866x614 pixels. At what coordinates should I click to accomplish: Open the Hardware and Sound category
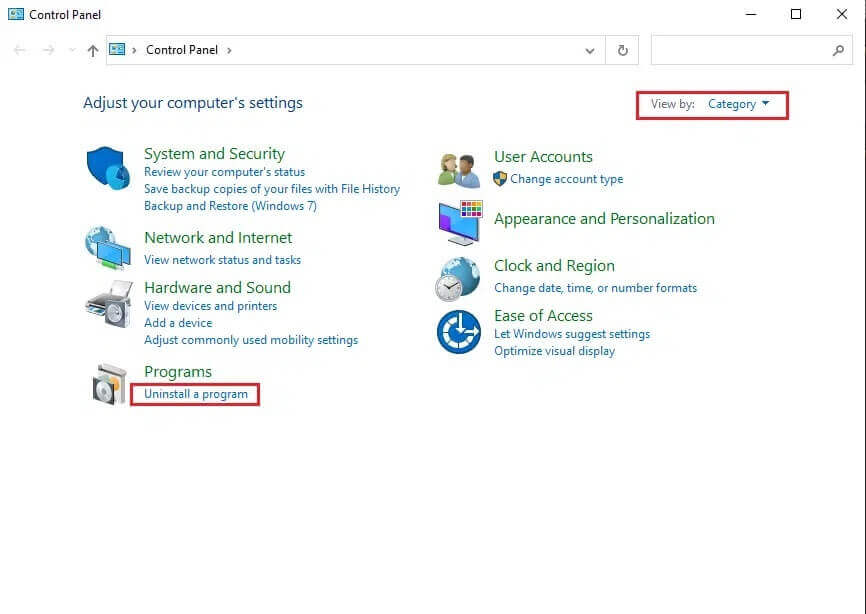click(217, 288)
